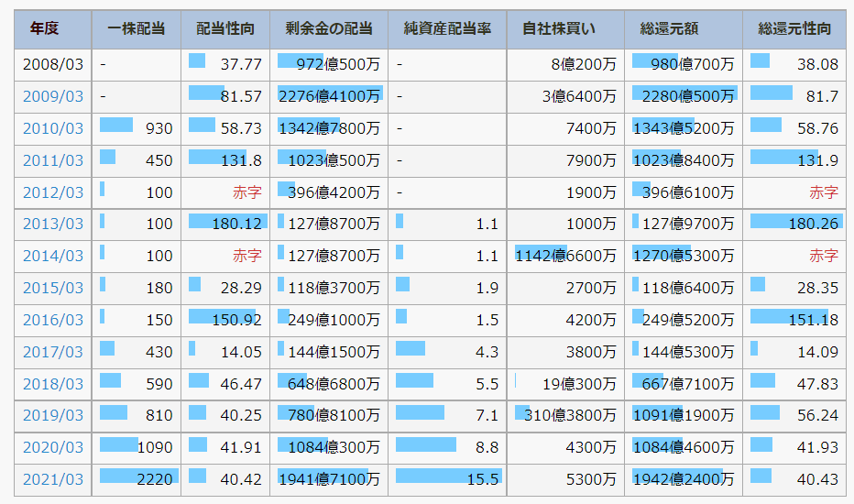Click the 純資産配当率 column header

[447, 29]
